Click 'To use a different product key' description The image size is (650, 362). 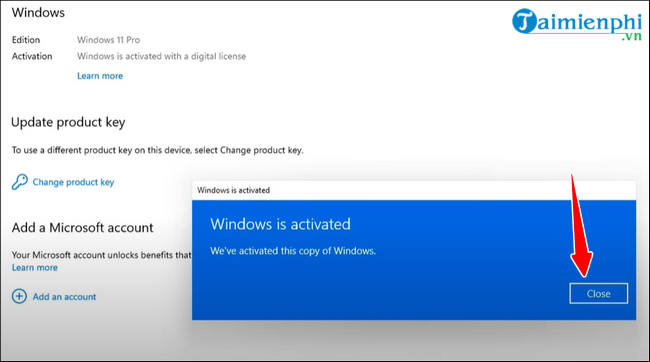pos(158,150)
